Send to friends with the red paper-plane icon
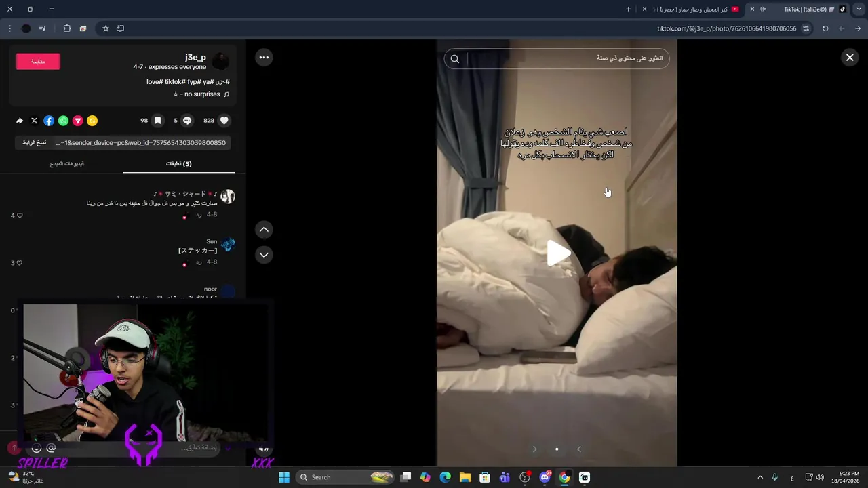This screenshot has height=488, width=868. coord(78,121)
